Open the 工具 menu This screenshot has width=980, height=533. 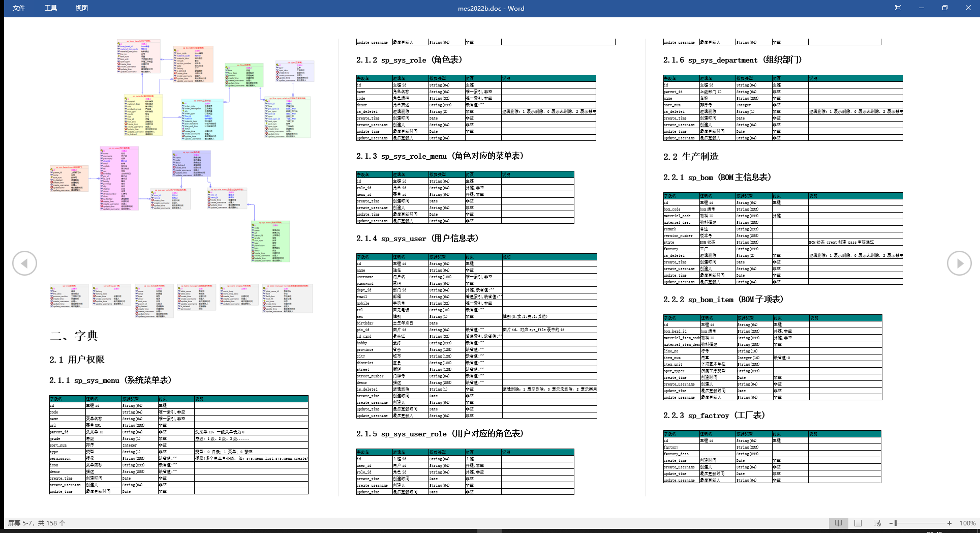tap(51, 8)
